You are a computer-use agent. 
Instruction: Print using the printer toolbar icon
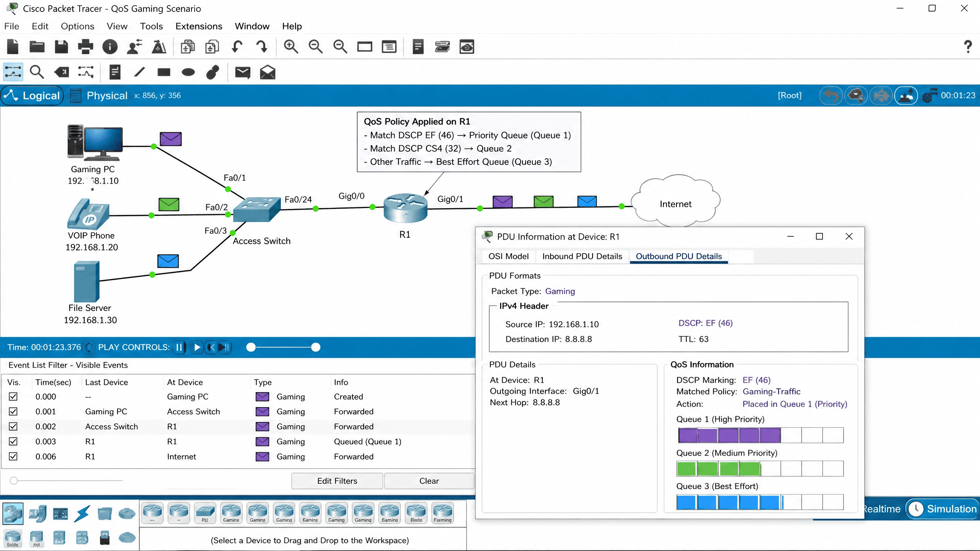[x=85, y=47]
